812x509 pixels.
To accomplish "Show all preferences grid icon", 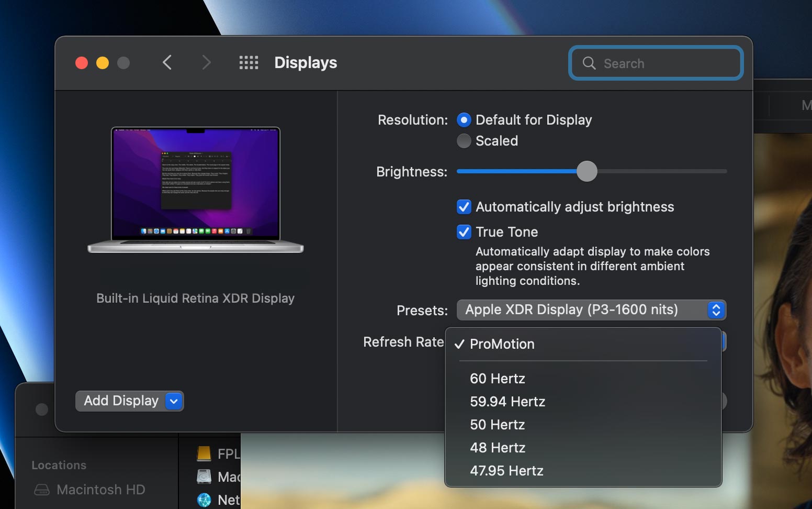I will [249, 63].
